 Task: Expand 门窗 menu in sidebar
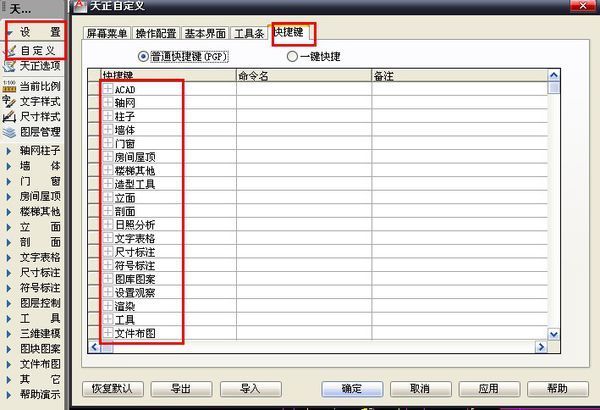tap(9, 181)
